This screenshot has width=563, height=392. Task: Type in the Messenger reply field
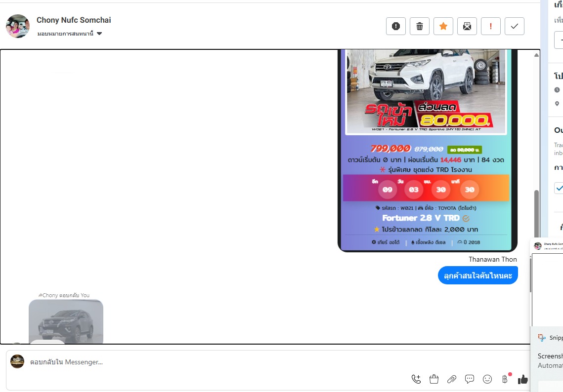(x=198, y=362)
